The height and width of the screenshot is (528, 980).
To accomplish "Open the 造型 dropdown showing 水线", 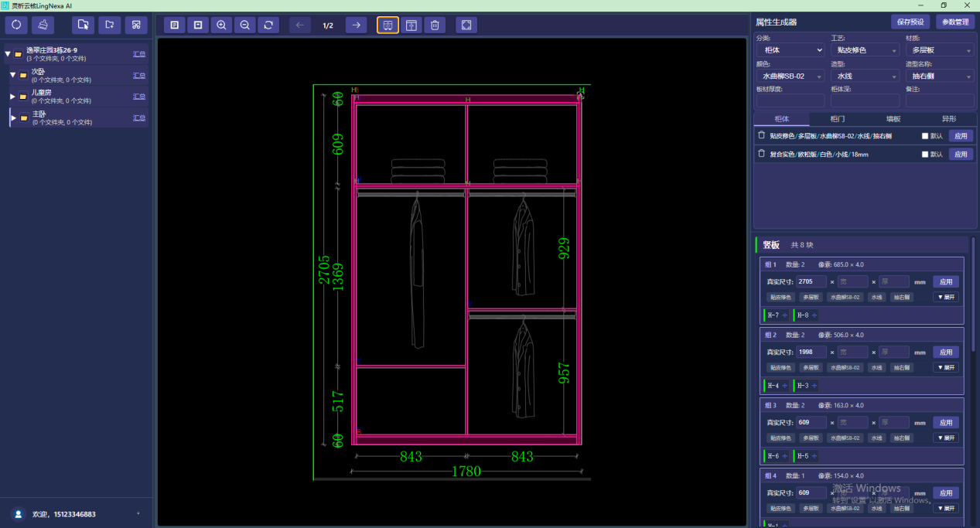I will (865, 76).
